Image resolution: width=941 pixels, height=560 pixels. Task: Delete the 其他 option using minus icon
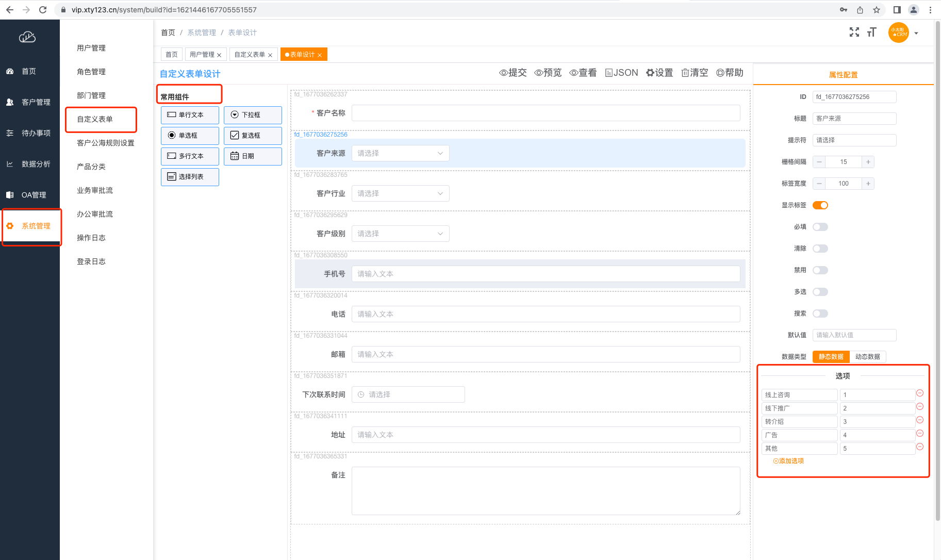click(920, 447)
